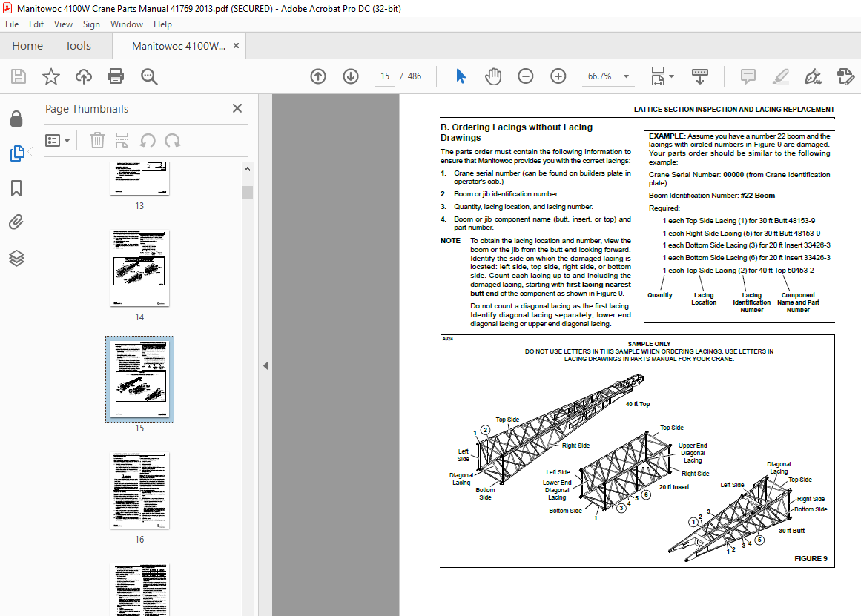
Task: Open the View menu
Action: tap(63, 24)
